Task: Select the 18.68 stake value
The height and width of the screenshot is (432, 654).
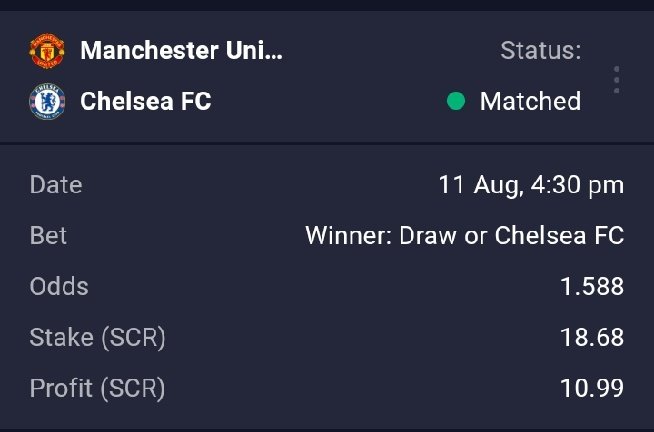Action: click(592, 337)
